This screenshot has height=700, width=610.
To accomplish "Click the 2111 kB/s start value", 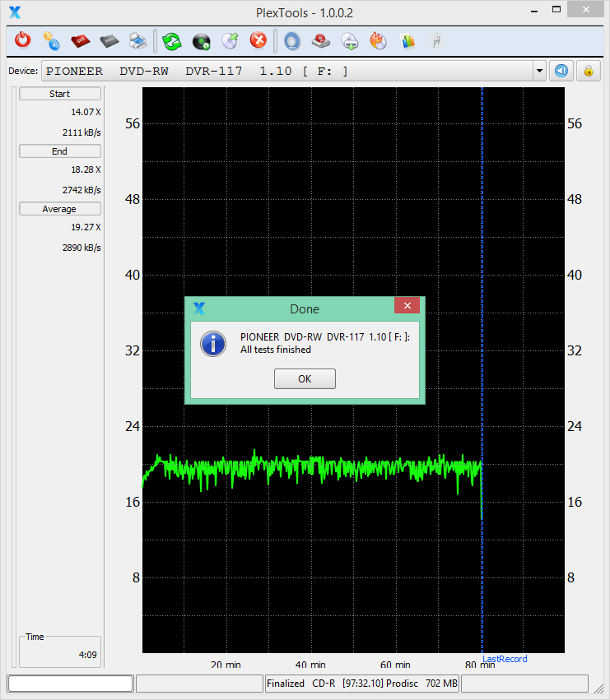I will (x=81, y=132).
